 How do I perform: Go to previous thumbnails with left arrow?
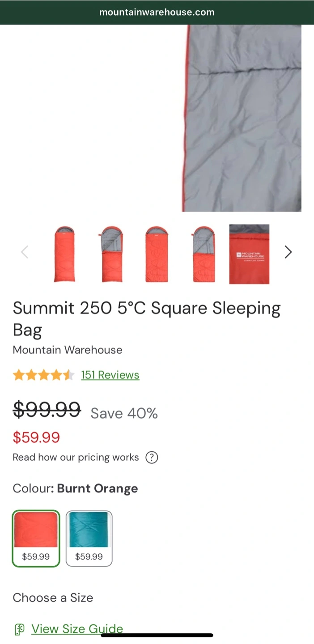[25, 252]
